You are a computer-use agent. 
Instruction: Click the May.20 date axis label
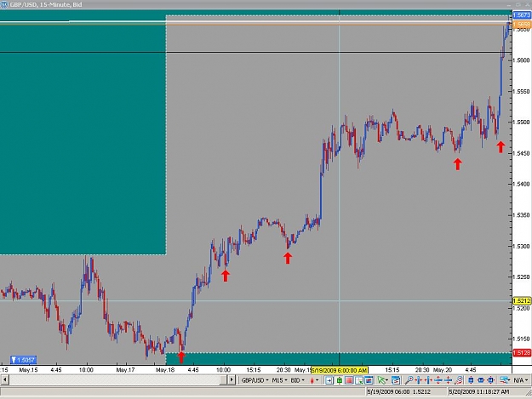coord(443,370)
